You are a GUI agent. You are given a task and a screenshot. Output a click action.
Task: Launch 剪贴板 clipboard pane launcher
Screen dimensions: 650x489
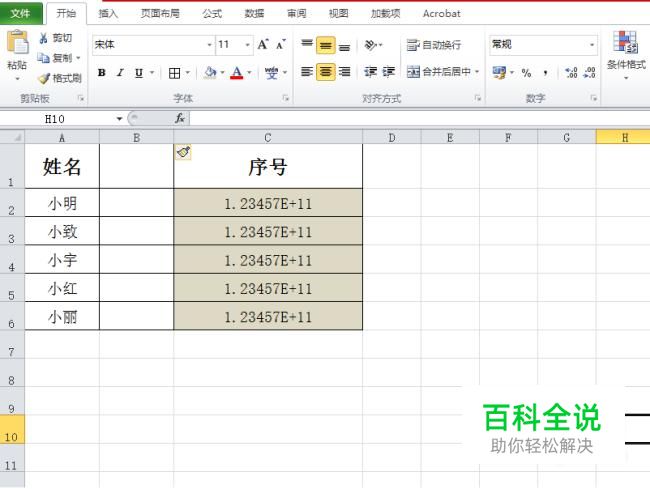[x=81, y=98]
